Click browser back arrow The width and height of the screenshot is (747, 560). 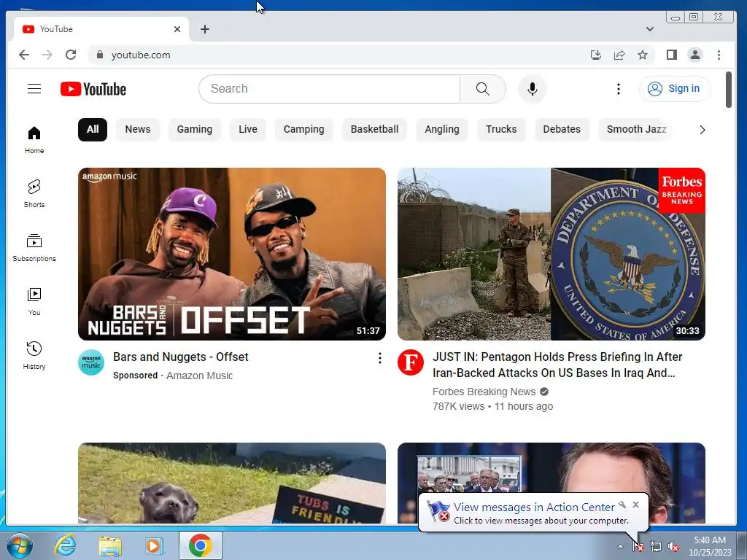pyautogui.click(x=24, y=55)
